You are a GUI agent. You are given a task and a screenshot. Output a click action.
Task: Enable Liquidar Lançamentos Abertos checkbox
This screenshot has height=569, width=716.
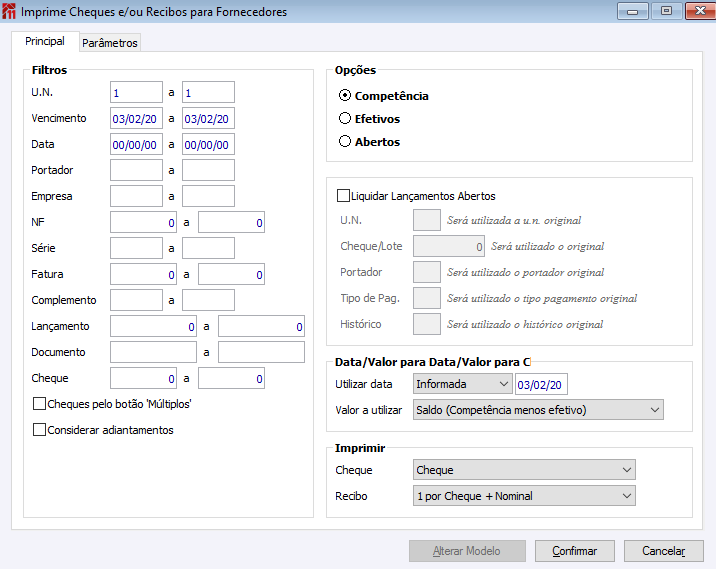point(345,196)
